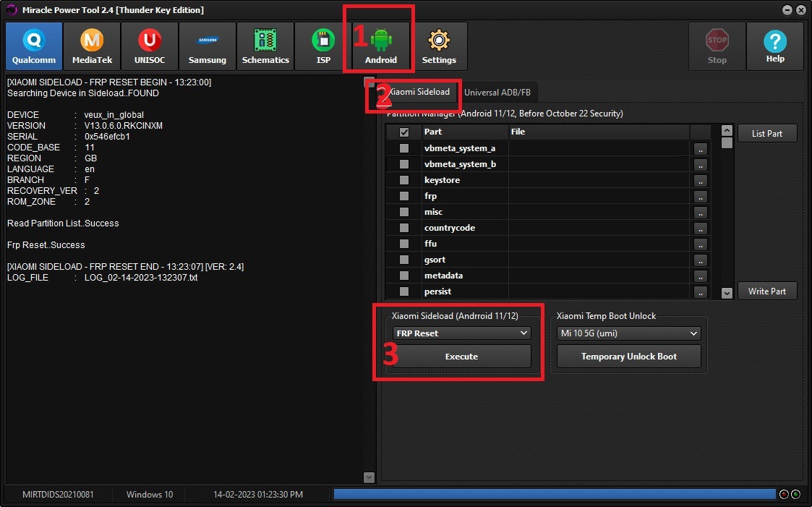Click the date-time status bar entry
This screenshot has height=507, width=812.
[258, 495]
